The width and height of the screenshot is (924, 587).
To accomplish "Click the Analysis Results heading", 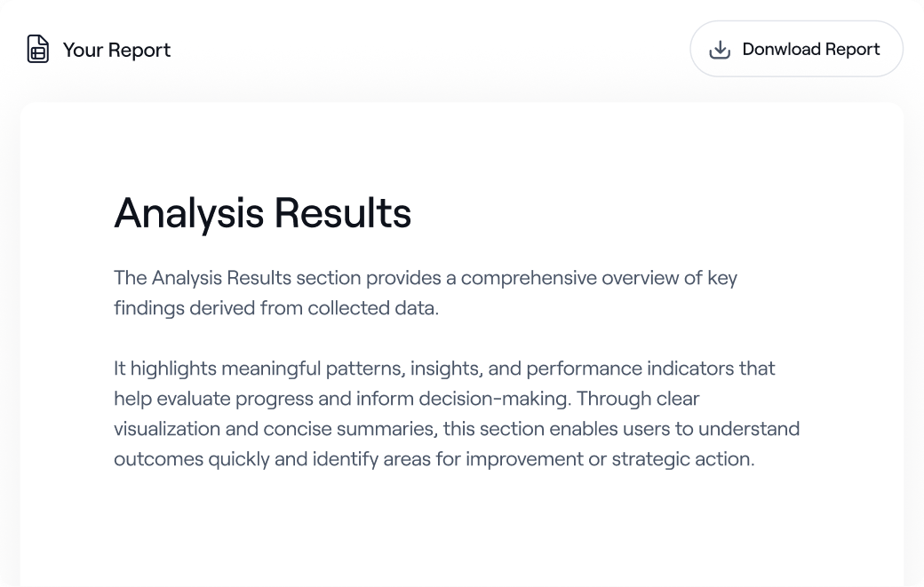I will [263, 214].
